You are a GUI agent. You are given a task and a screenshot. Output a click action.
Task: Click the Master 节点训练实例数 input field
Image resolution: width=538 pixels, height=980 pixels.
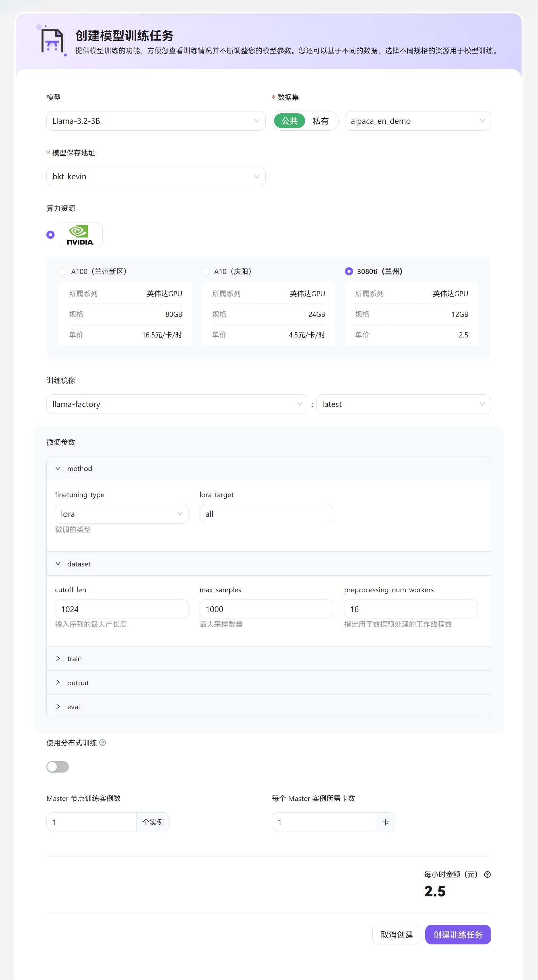[x=91, y=822]
